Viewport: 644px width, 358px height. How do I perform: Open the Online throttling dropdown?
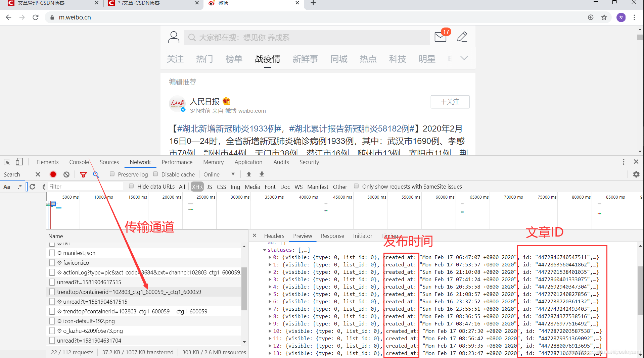(219, 174)
